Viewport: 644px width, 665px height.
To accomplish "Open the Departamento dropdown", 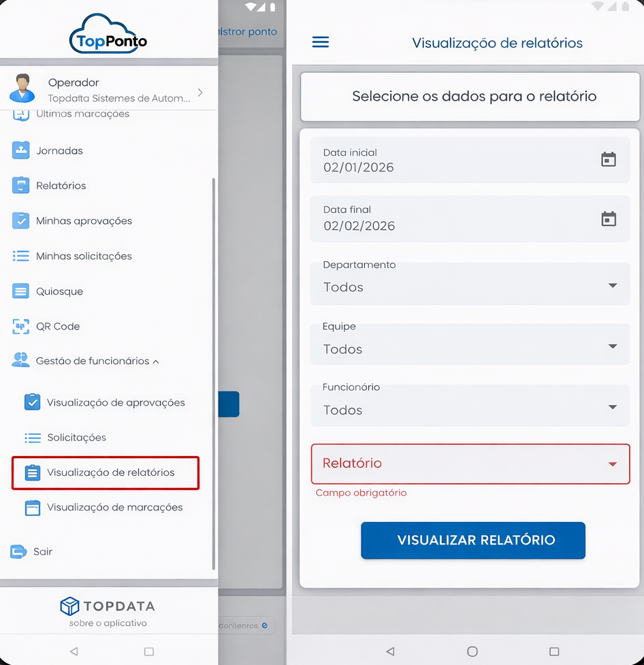I will 470,286.
